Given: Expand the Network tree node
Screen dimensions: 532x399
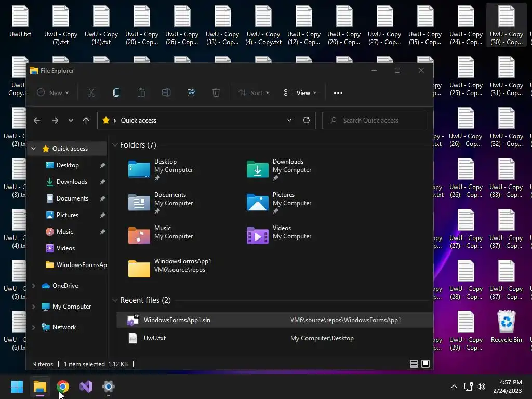Looking at the screenshot, I should coord(34,327).
